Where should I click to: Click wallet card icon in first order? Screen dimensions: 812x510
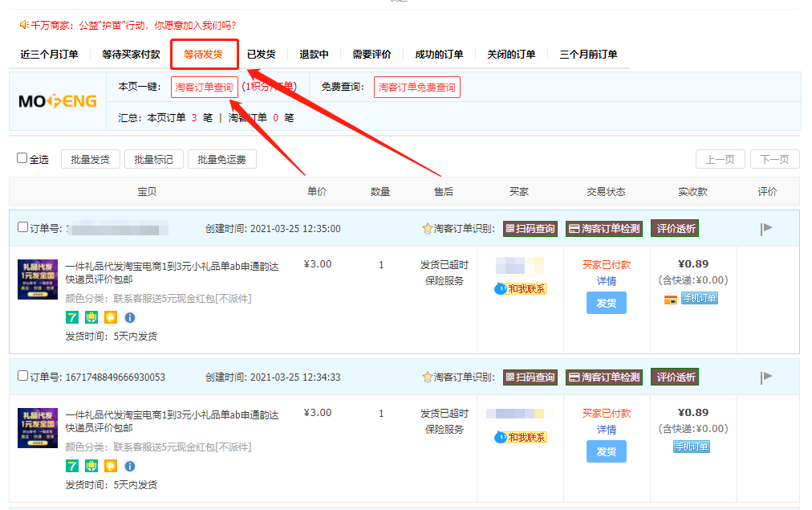pyautogui.click(x=671, y=300)
